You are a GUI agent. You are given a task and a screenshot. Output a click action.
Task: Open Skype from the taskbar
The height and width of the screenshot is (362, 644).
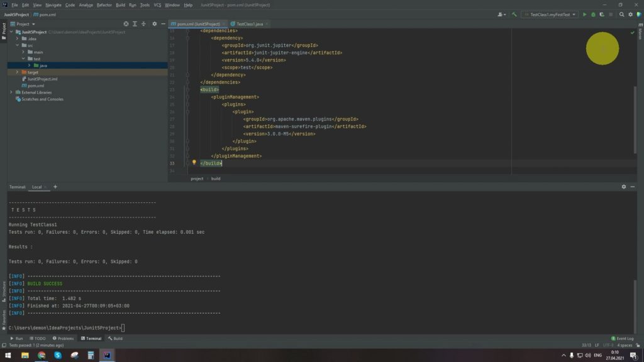(x=58, y=356)
